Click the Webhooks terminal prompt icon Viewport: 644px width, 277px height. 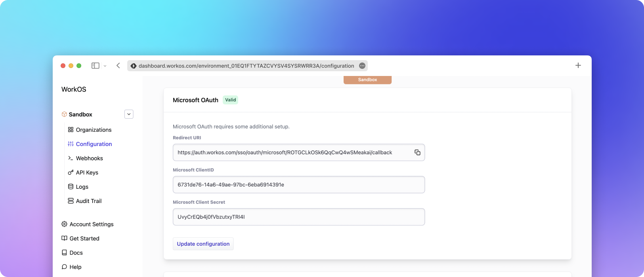tap(71, 158)
